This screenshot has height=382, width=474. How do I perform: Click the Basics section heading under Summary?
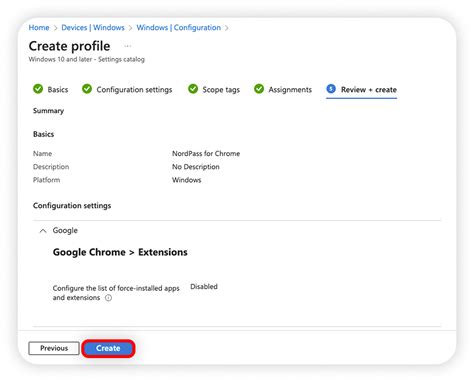click(43, 134)
